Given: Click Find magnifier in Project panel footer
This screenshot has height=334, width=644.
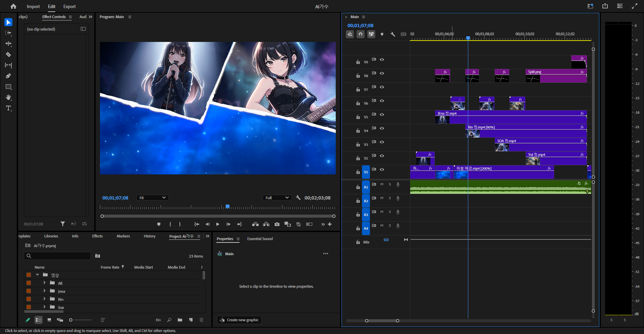Looking at the screenshot, I should pyautogui.click(x=169, y=320).
